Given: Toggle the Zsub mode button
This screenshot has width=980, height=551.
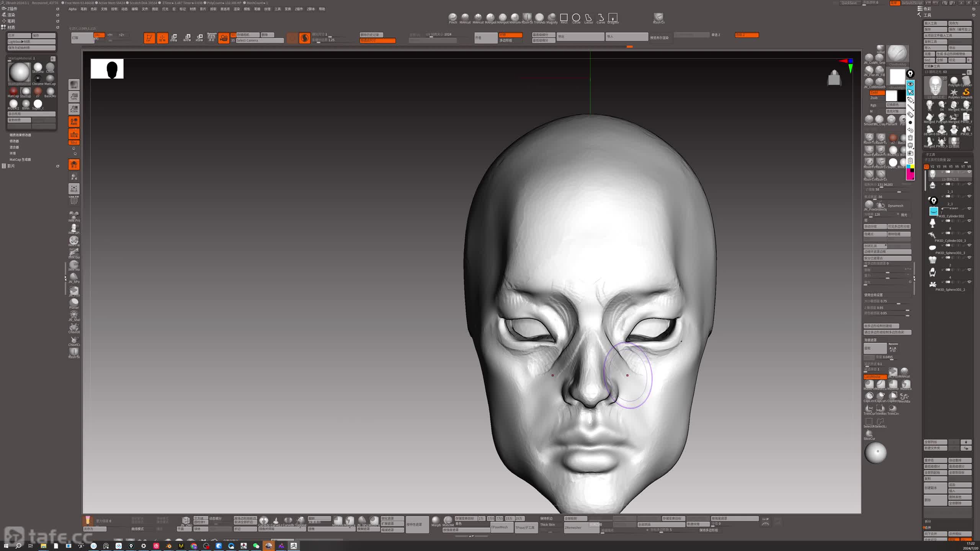Looking at the screenshot, I should click(874, 98).
